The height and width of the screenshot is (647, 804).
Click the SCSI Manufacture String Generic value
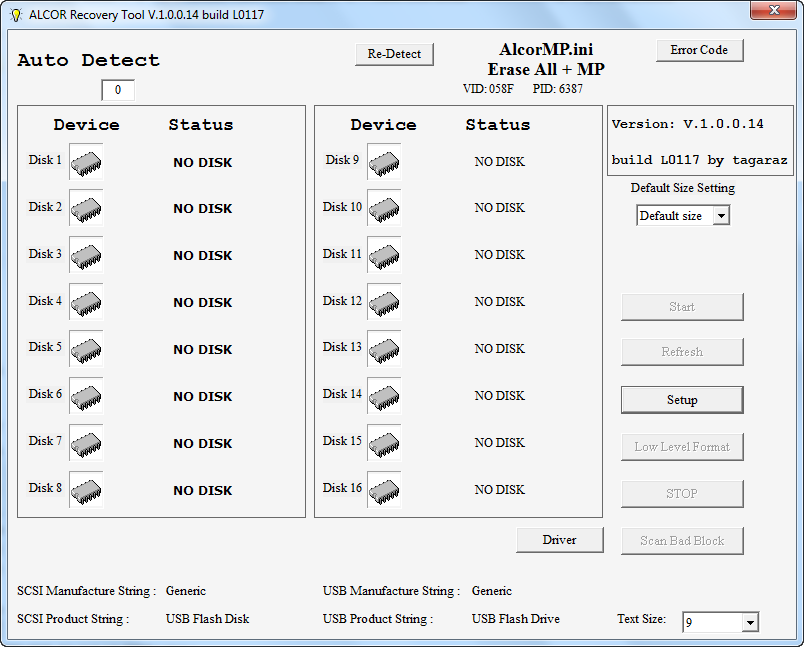186,591
